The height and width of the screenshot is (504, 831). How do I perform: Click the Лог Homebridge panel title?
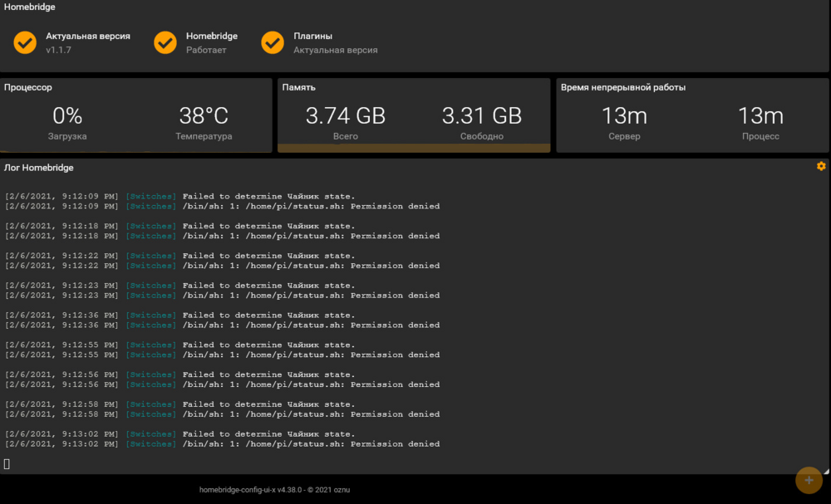pyautogui.click(x=39, y=168)
